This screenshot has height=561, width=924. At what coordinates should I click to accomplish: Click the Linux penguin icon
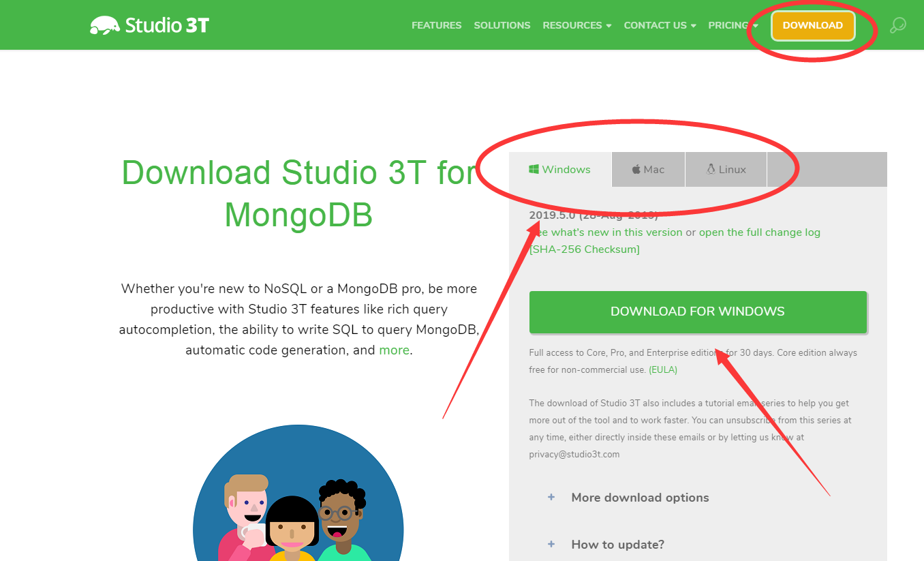click(x=711, y=169)
